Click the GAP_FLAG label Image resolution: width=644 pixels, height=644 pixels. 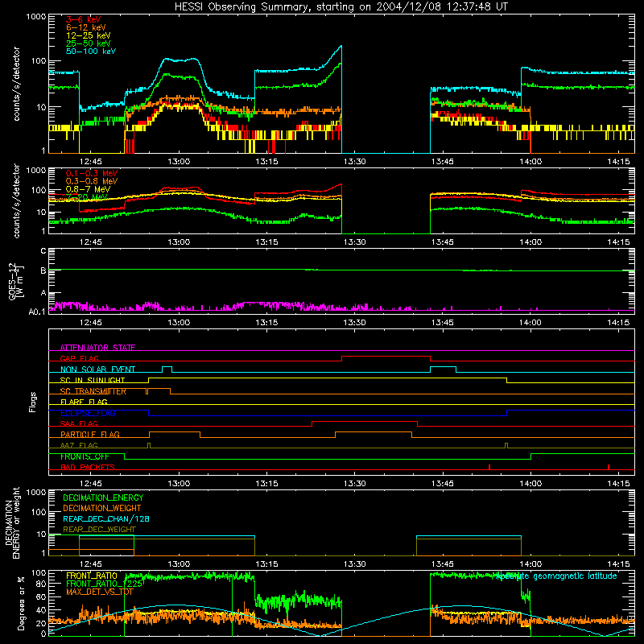click(79, 358)
